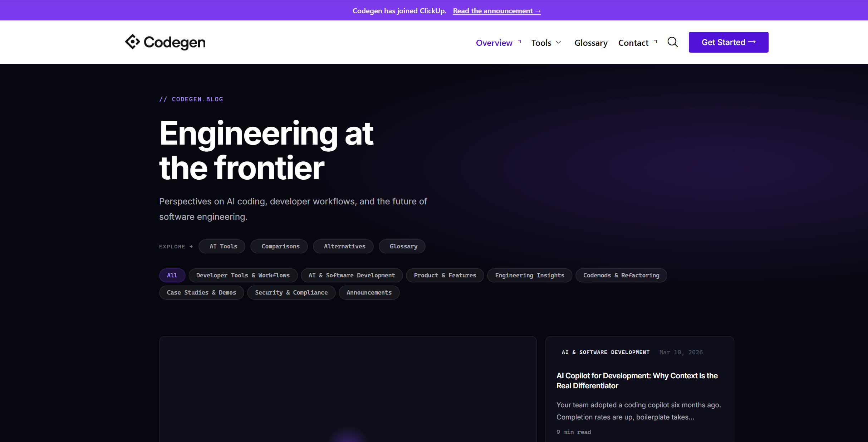
Task: Click the external arrow beside Contact
Action: click(656, 42)
